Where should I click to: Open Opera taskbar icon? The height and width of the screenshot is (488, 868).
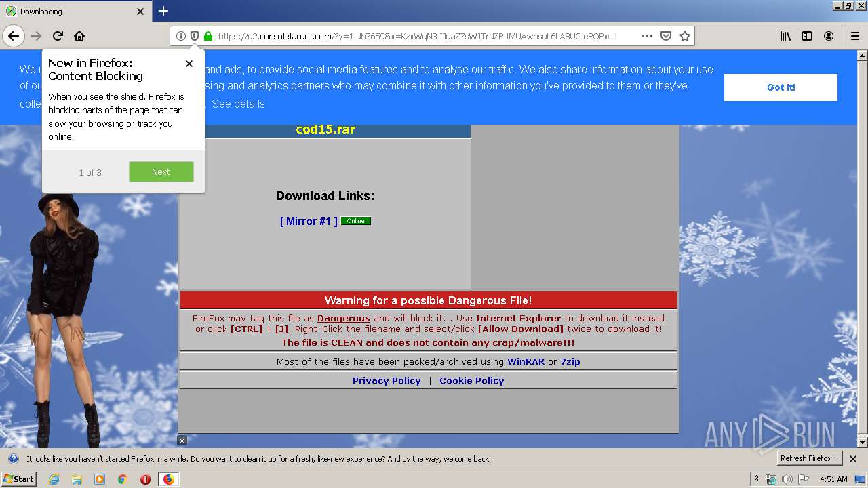coord(145,479)
